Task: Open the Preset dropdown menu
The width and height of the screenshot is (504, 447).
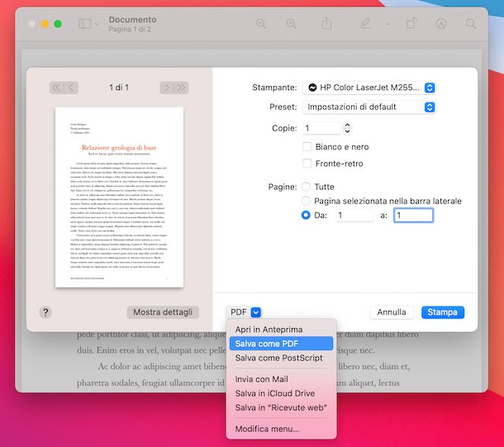Action: (368, 107)
